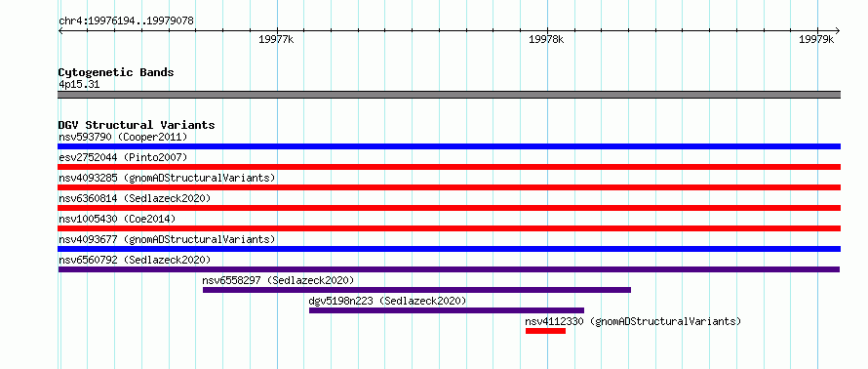Select the Cytogenetic Bands track title
This screenshot has height=369, width=868.
point(116,72)
